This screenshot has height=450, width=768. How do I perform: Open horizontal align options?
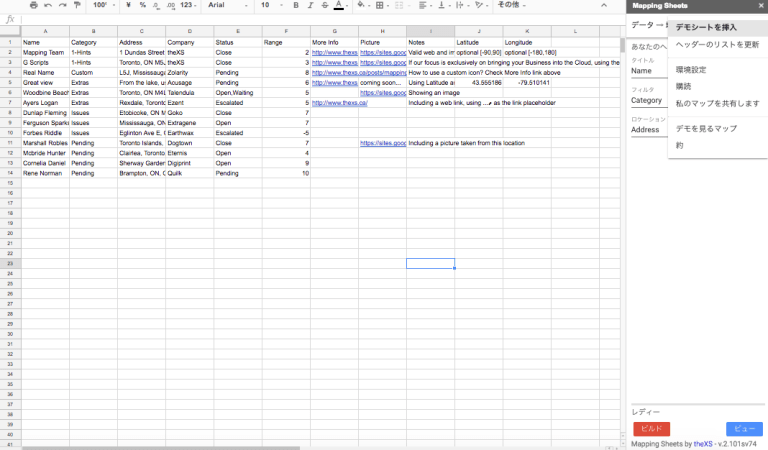tap(425, 5)
